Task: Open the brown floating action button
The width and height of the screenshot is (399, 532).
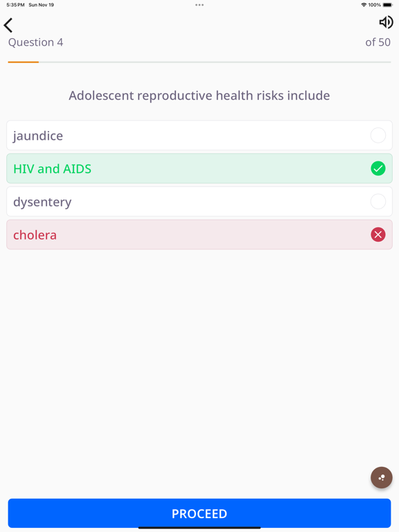Action: pos(382,477)
